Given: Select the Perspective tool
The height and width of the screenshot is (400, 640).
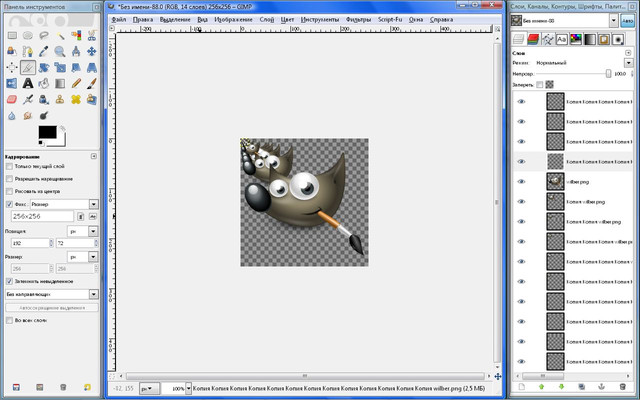Looking at the screenshot, I should 92,67.
